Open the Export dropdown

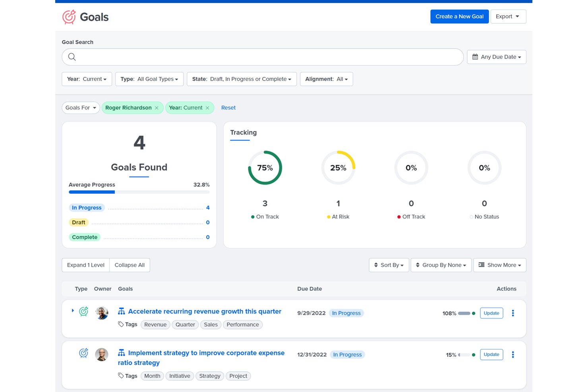coord(508,16)
